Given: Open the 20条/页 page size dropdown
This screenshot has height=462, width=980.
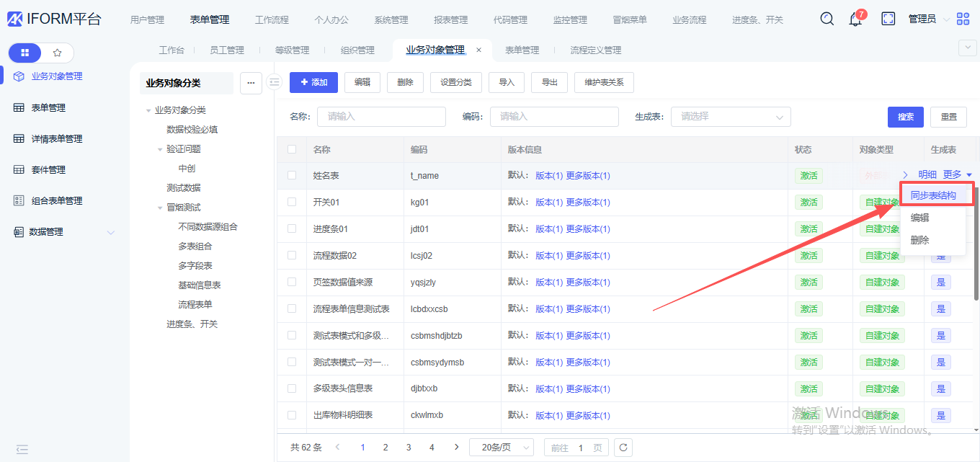Looking at the screenshot, I should click(501, 448).
